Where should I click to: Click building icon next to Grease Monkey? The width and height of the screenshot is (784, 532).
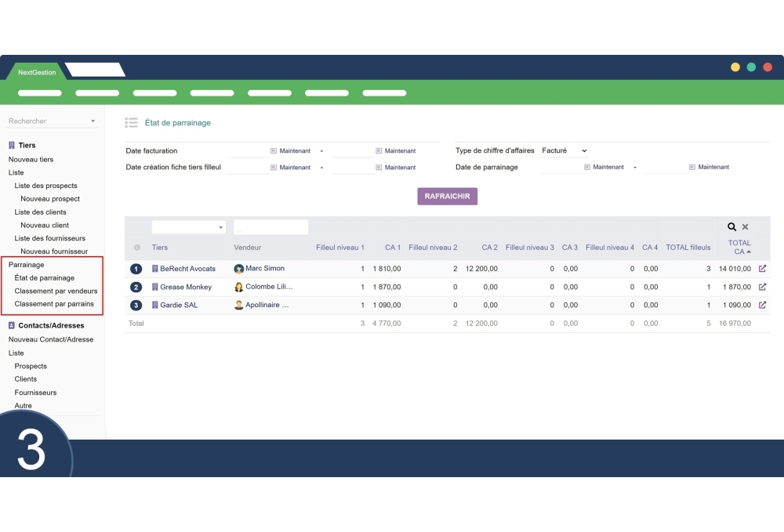click(155, 287)
